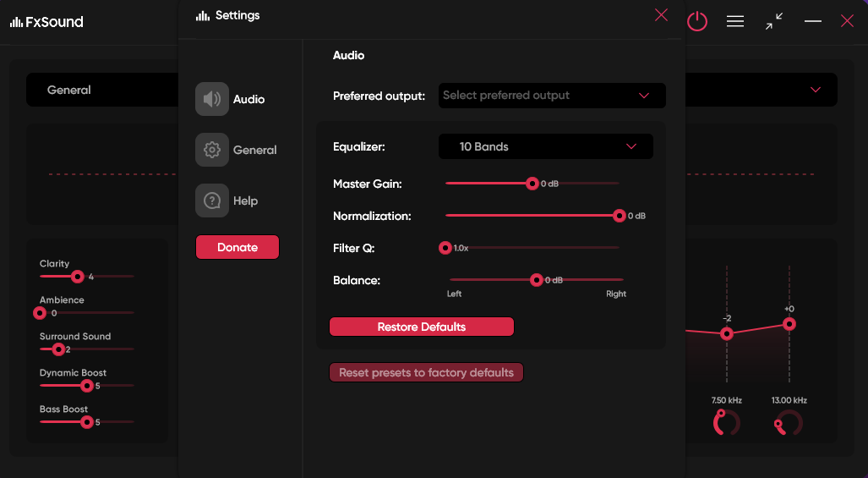Click the Audio speaker icon in settings sidebar
The width and height of the screenshot is (868, 478).
click(x=212, y=99)
